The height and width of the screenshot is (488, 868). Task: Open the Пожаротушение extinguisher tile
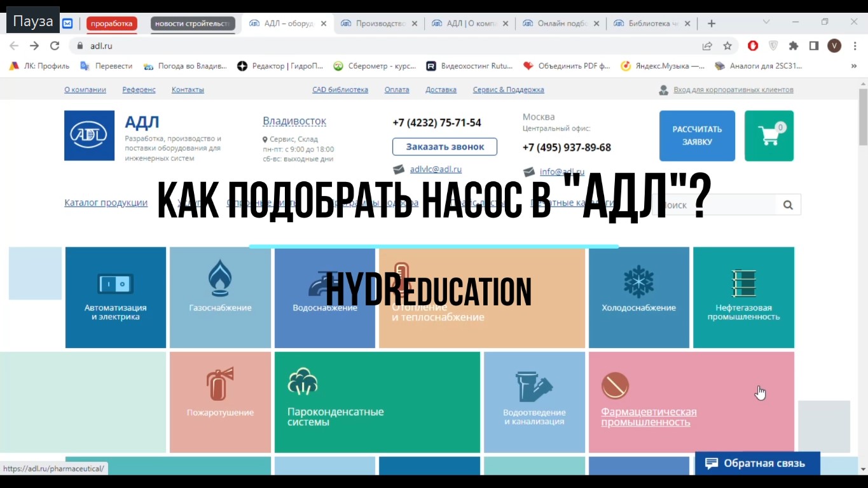pyautogui.click(x=220, y=402)
